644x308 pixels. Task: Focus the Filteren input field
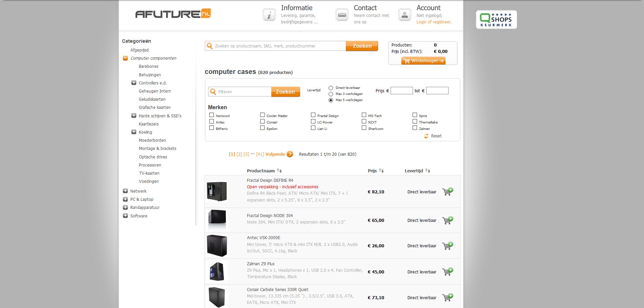[x=240, y=92]
